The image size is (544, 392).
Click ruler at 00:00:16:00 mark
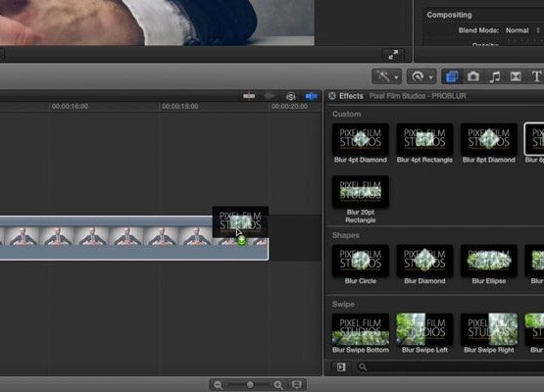click(70, 106)
